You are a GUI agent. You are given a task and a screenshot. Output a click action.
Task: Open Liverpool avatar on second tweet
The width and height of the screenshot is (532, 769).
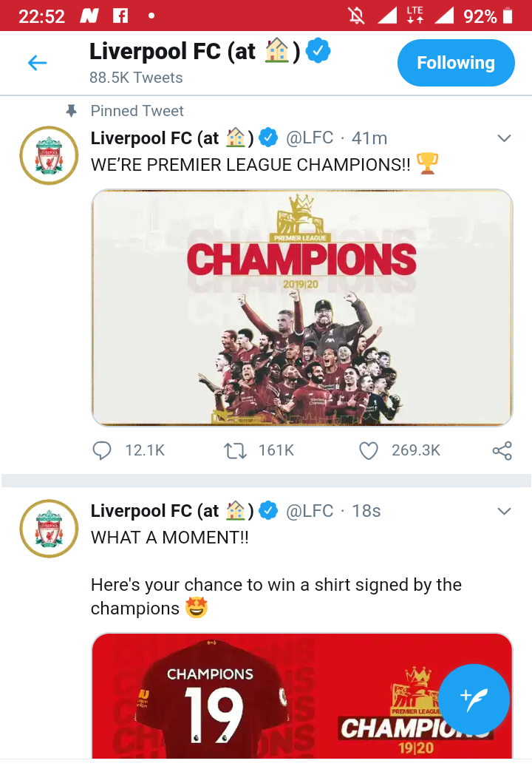pyautogui.click(x=49, y=529)
